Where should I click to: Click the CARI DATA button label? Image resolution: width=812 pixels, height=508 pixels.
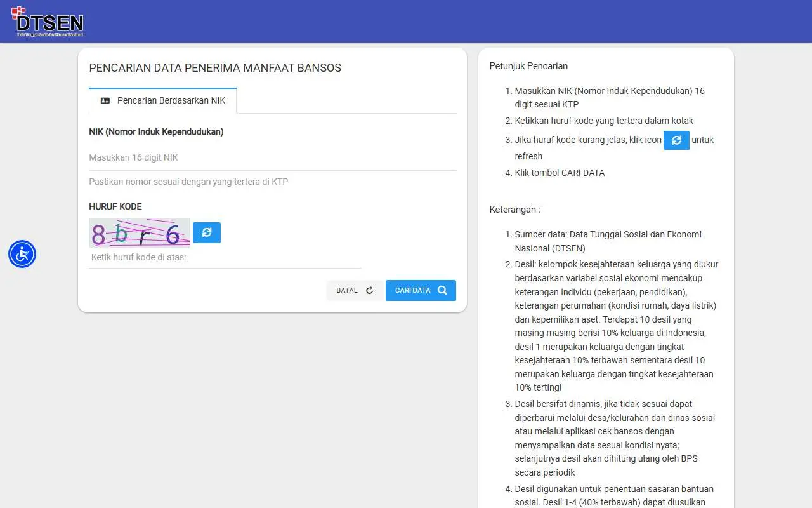[x=412, y=290]
